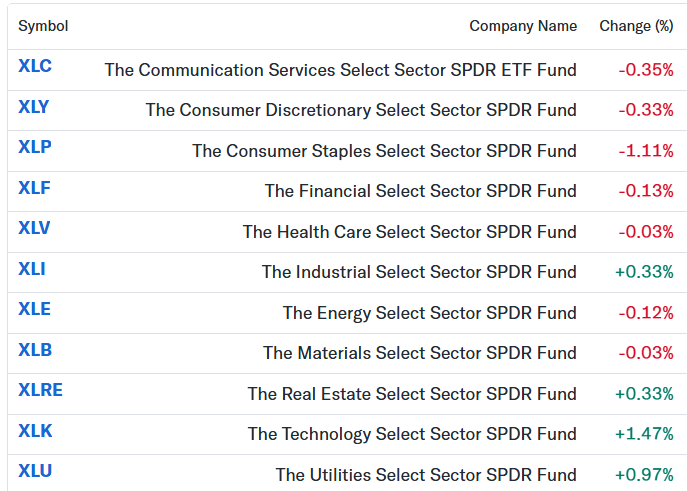Click the -1.11% change value
Image resolution: width=687 pixels, height=491 pixels.
pyautogui.click(x=646, y=151)
